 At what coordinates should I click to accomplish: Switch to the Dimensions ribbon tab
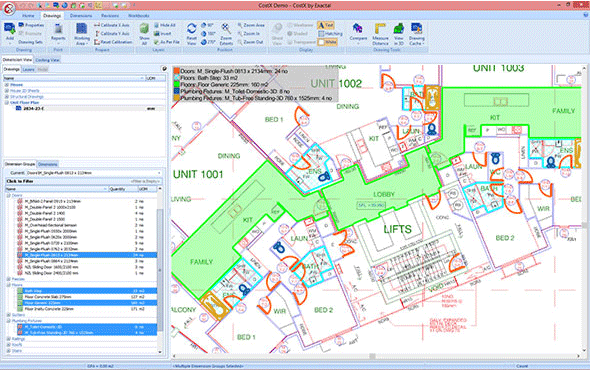81,16
